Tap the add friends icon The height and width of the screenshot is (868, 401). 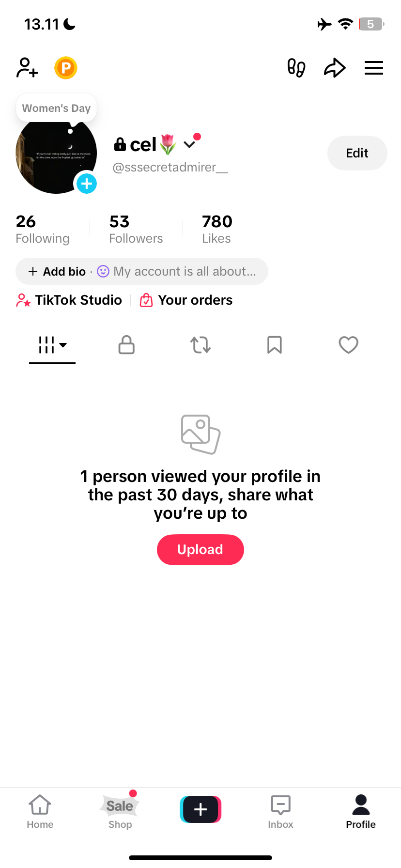27,68
